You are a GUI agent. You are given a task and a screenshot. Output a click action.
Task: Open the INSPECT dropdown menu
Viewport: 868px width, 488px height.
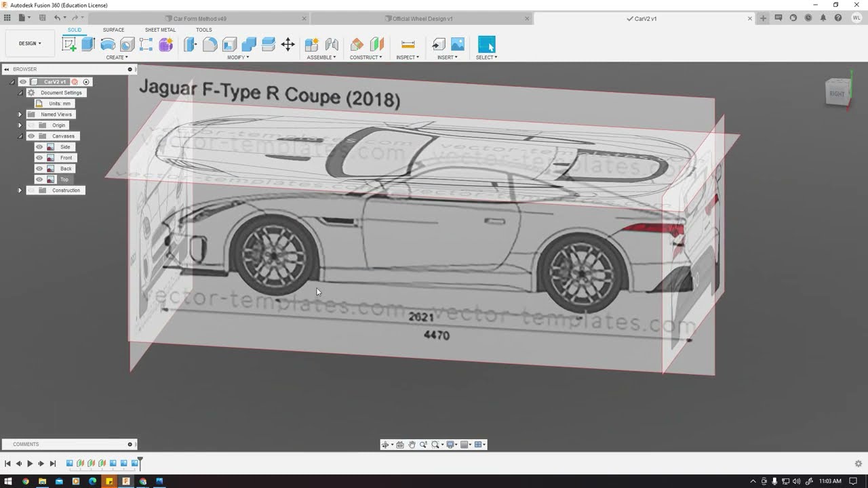coord(408,58)
